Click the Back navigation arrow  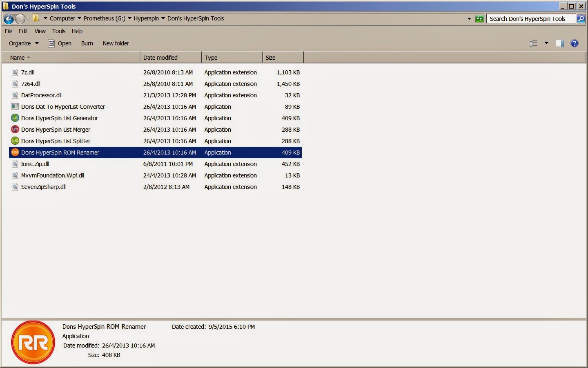click(x=9, y=19)
